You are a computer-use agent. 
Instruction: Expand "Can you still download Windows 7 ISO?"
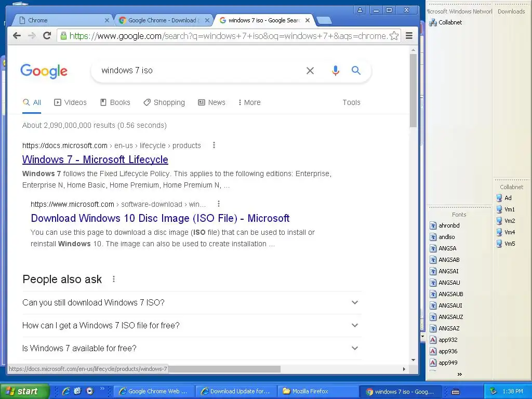[x=192, y=302]
